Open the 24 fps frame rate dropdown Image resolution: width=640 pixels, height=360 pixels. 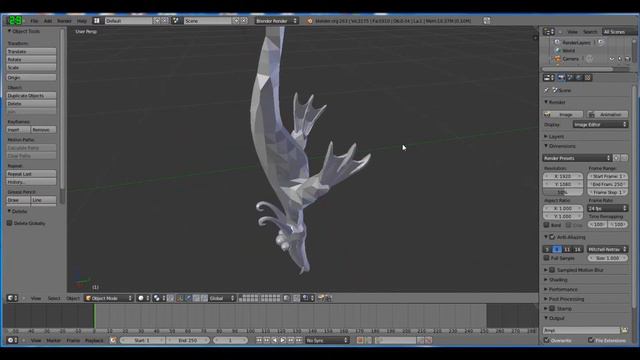tap(607, 208)
